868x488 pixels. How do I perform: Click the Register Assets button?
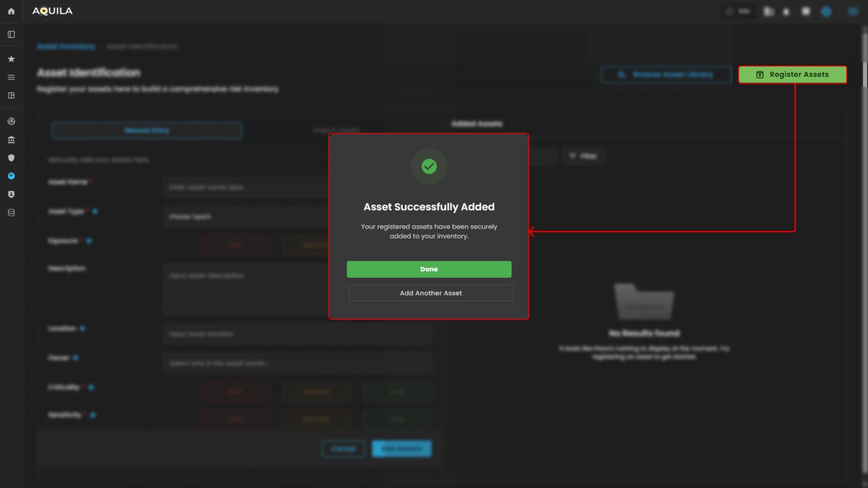pos(792,75)
